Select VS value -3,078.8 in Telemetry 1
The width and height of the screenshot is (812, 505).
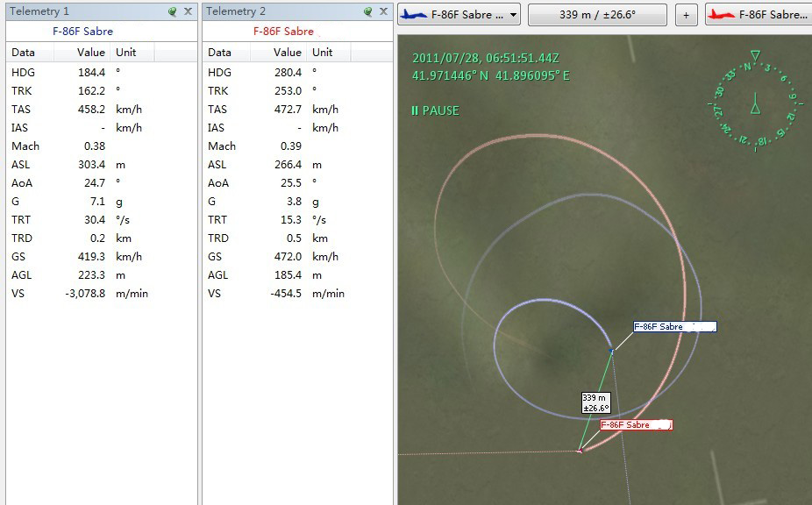tap(85, 294)
